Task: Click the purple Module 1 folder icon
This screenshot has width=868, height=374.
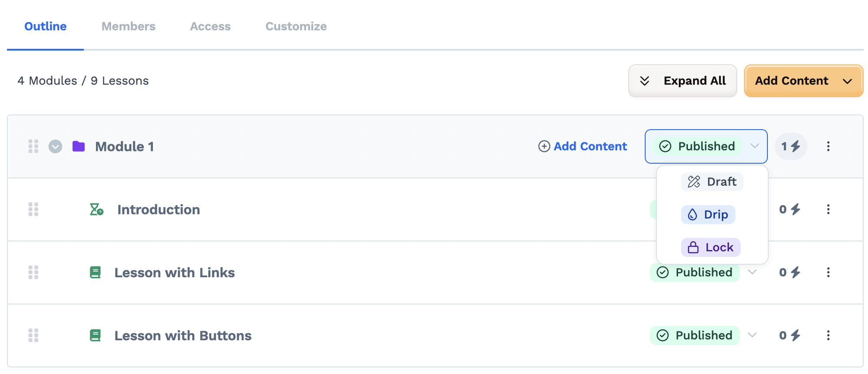Action: tap(79, 146)
